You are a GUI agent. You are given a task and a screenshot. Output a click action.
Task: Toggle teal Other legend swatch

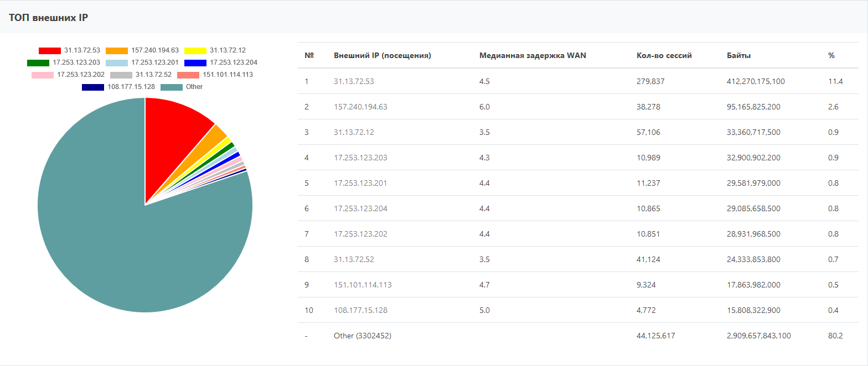[172, 87]
